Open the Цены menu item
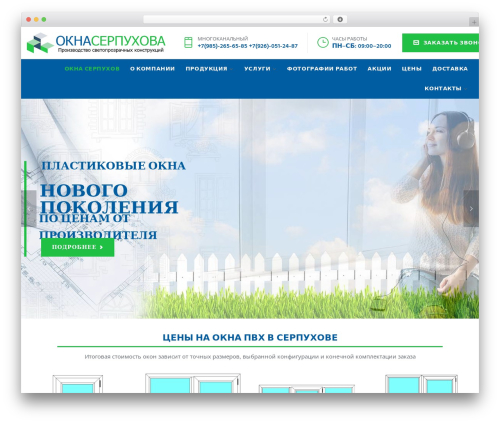The image size is (500, 423). tap(412, 69)
